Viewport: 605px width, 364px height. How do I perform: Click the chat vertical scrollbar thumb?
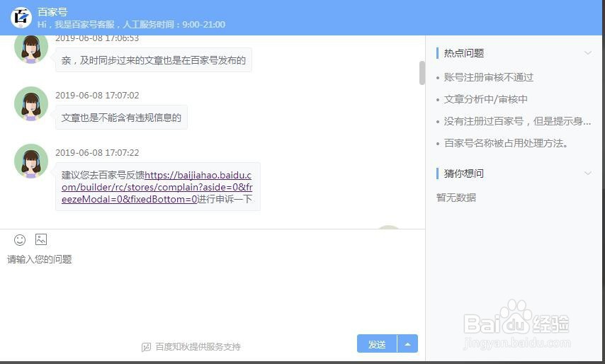pos(422,72)
